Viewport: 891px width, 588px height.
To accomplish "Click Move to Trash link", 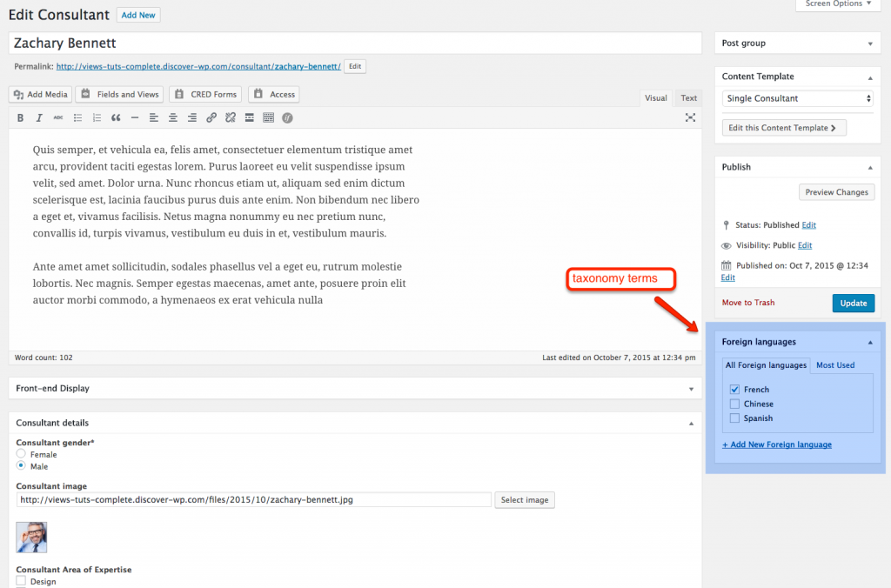I will pos(747,303).
